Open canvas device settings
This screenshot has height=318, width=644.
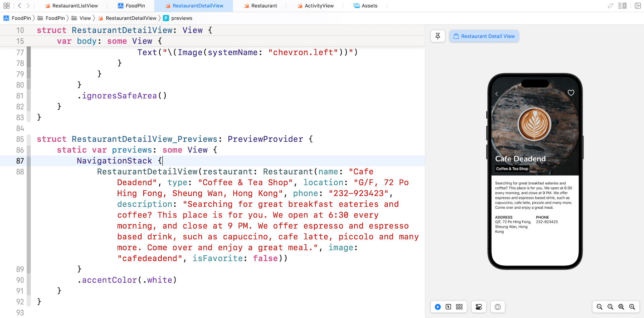click(479, 307)
